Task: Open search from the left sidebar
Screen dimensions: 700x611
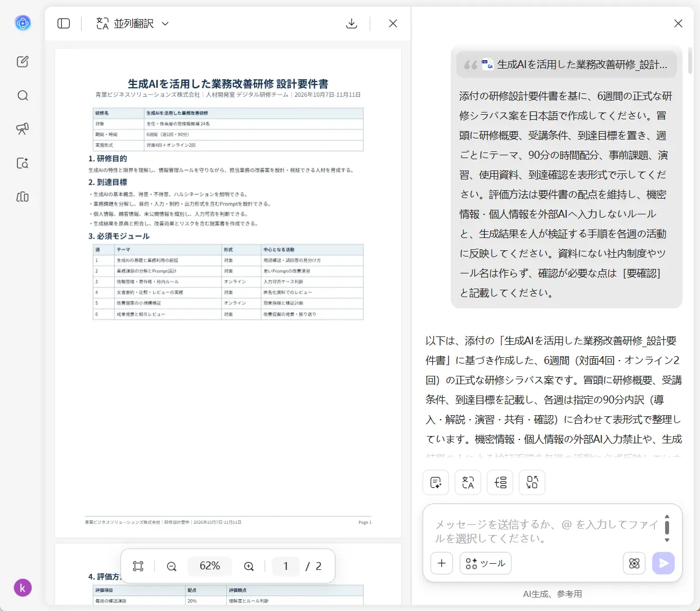Action: [23, 96]
